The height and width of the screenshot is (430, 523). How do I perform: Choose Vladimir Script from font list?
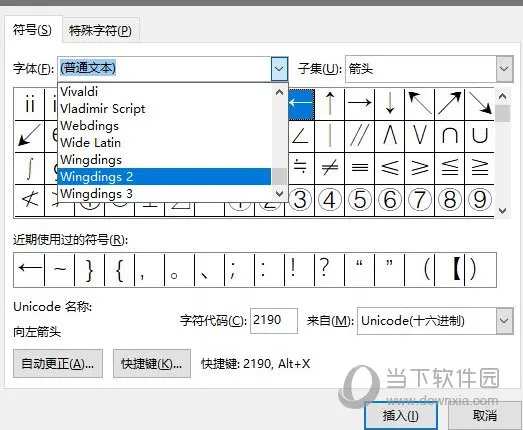click(165, 108)
